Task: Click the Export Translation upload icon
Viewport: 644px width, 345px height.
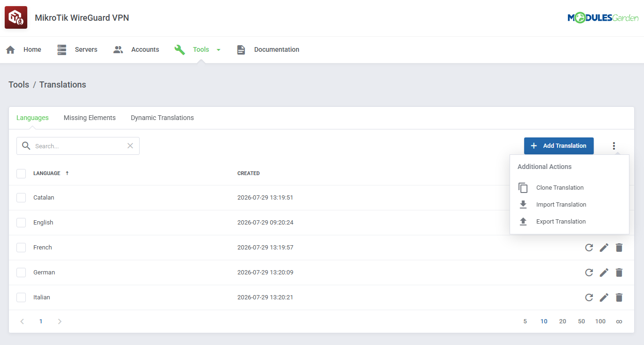Action: [x=523, y=222]
